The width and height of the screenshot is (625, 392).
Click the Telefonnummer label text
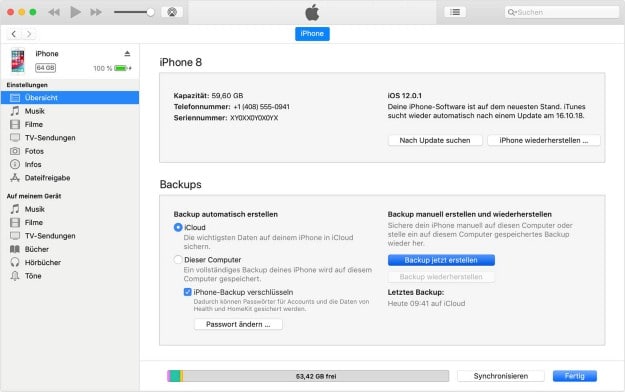[202, 107]
